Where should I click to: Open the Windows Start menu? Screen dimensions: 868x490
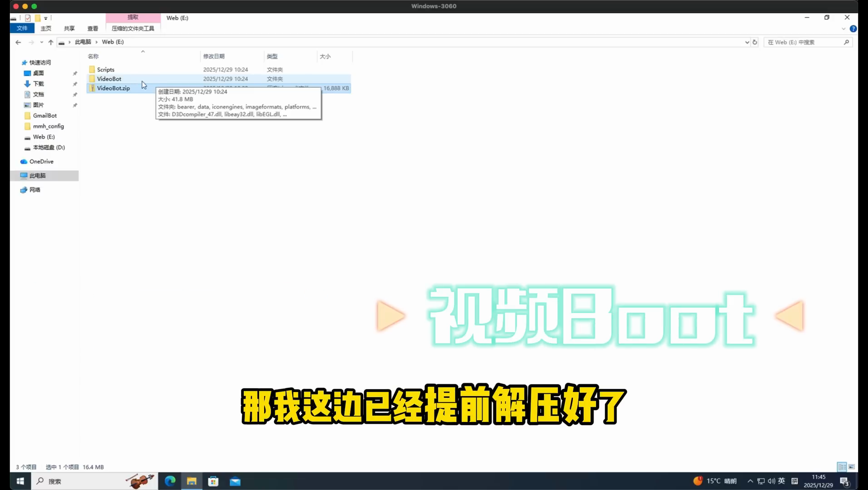click(20, 481)
